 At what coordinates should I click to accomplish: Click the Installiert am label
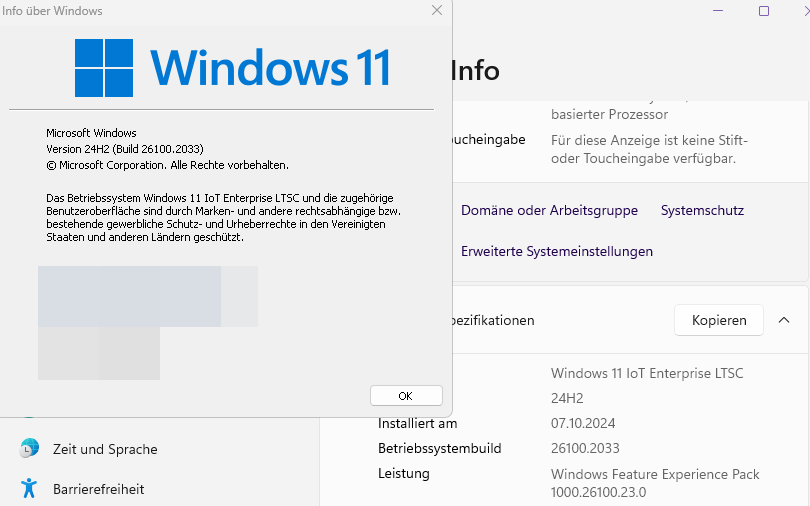(417, 423)
